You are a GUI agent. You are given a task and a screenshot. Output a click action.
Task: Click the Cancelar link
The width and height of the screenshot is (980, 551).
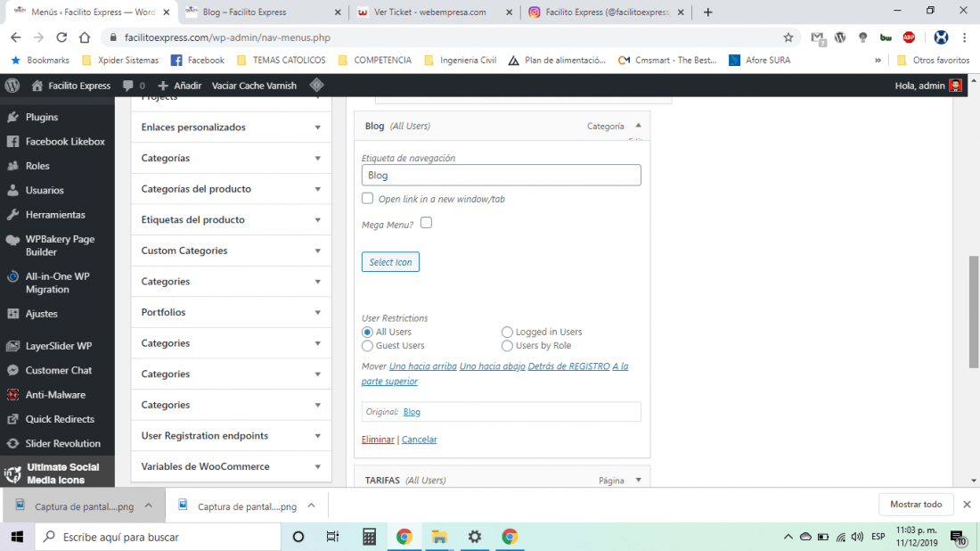pyautogui.click(x=420, y=440)
